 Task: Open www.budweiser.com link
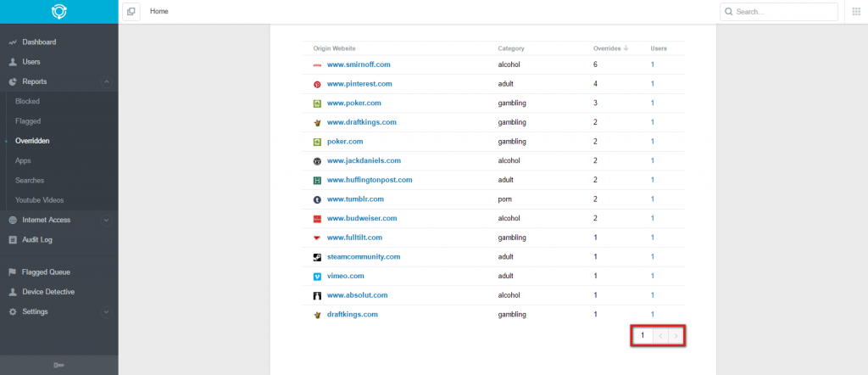coord(362,218)
